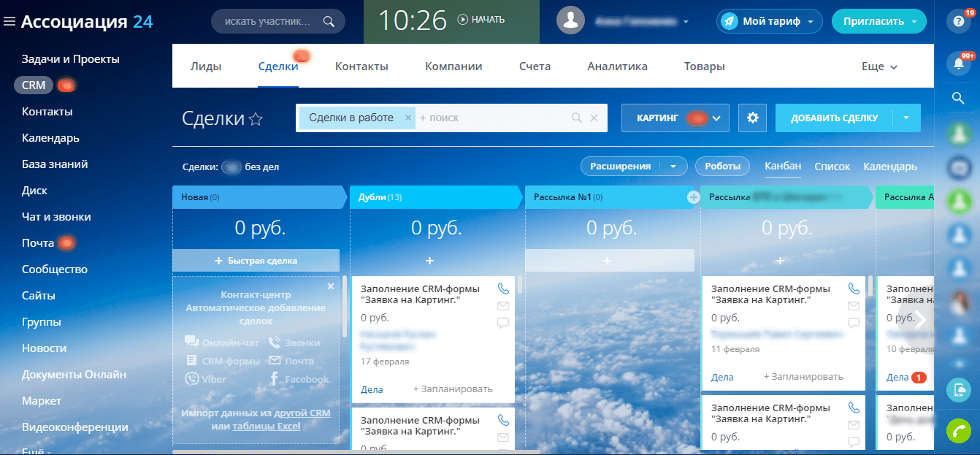Start the work timer with НАЧАТЬ
The image size is (980, 455).
pos(481,20)
